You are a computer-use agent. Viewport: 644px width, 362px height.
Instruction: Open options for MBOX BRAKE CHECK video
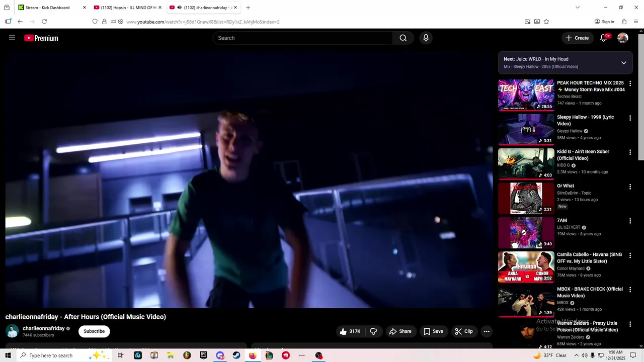[630, 290]
